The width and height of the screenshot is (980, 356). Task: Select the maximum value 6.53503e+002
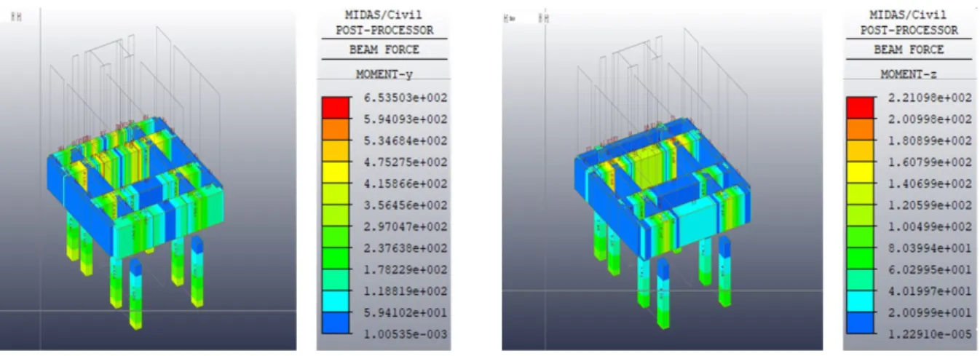point(406,98)
